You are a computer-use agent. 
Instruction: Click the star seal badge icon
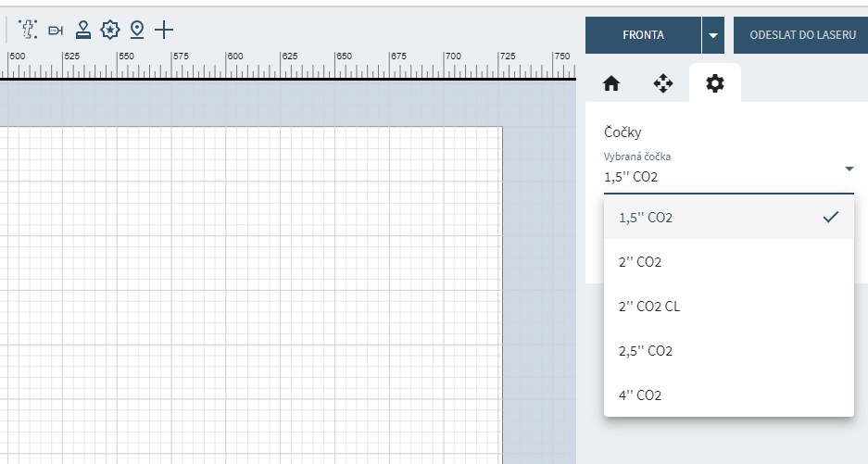[110, 30]
